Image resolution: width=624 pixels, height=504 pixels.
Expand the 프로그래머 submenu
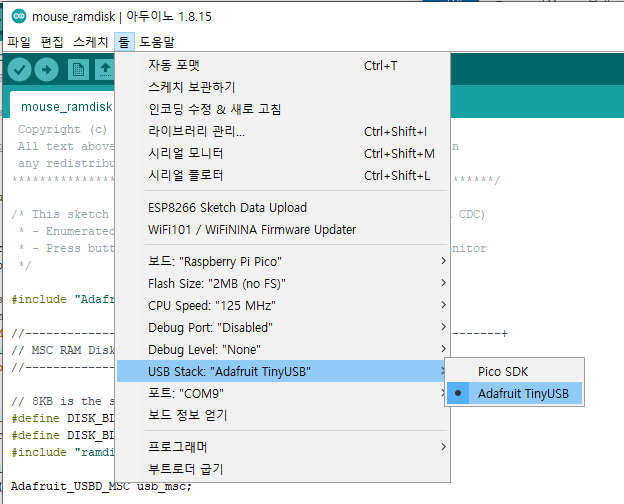click(283, 447)
